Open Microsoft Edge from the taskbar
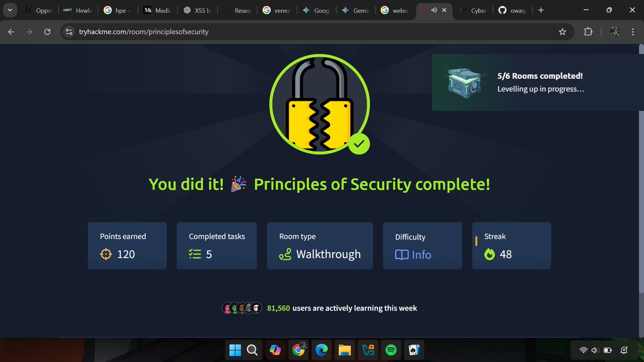The width and height of the screenshot is (644, 362). pyautogui.click(x=321, y=350)
